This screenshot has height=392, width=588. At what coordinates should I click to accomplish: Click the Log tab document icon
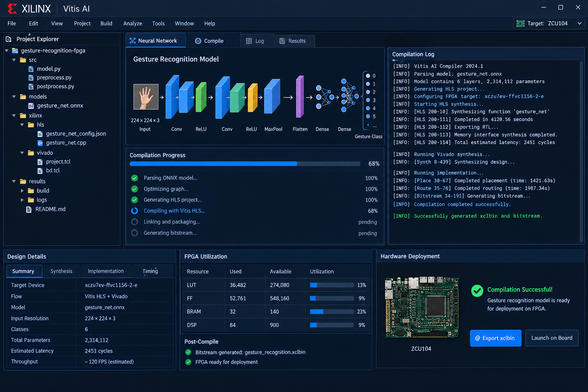coord(249,41)
